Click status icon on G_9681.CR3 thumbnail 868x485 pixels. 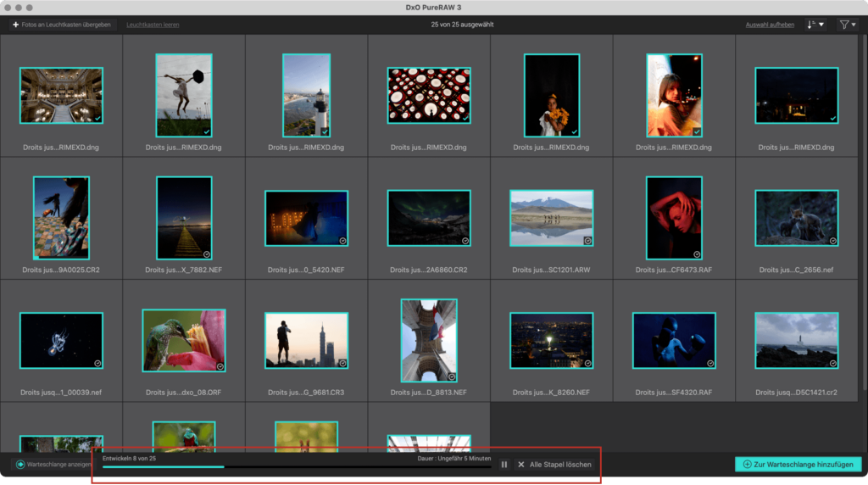tap(342, 364)
